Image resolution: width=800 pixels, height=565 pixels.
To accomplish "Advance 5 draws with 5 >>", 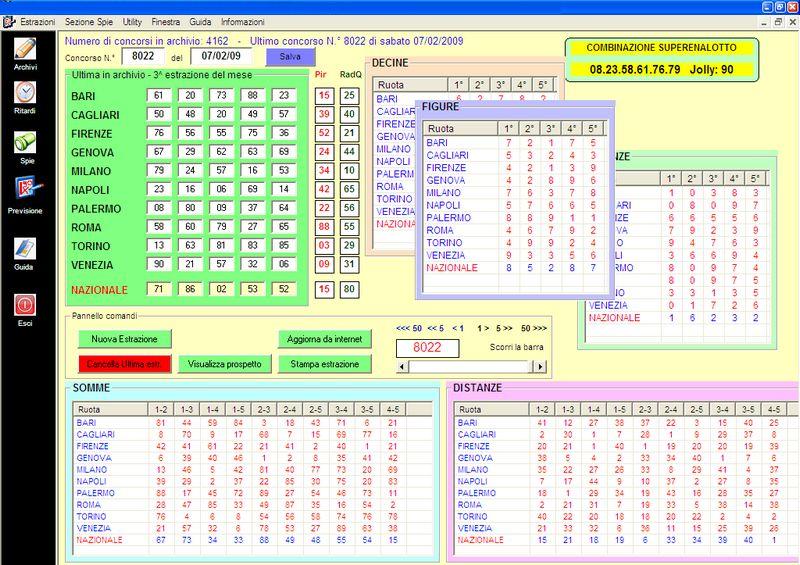I will 504,328.
